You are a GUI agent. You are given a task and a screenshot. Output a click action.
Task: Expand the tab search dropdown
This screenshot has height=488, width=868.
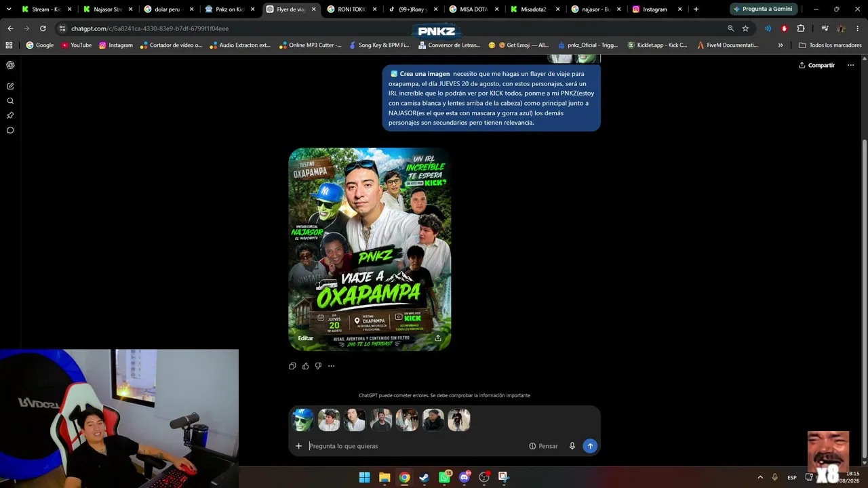click(x=9, y=9)
